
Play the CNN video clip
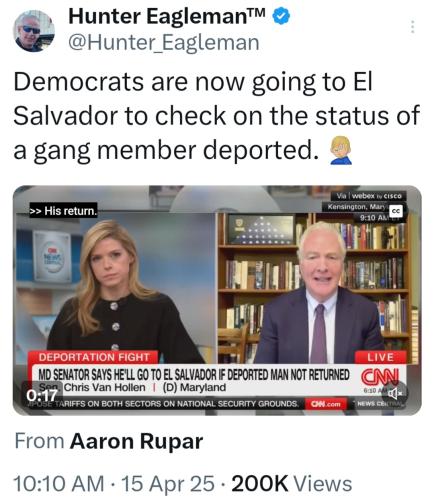pos(217,300)
